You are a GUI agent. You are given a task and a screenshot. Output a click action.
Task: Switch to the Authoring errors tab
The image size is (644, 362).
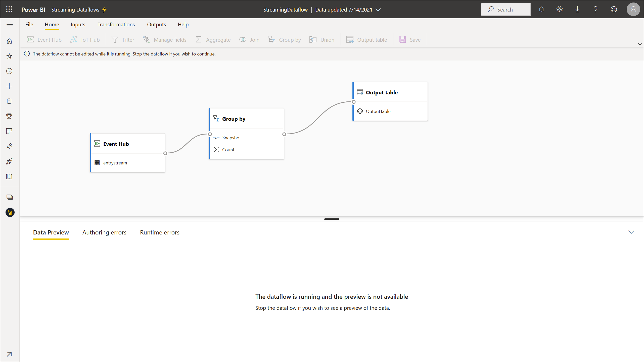[x=104, y=232]
